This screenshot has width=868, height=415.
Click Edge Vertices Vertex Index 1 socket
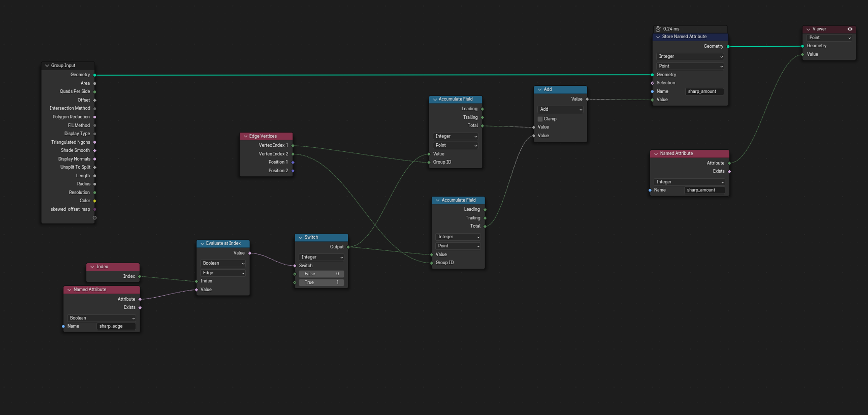tap(293, 145)
